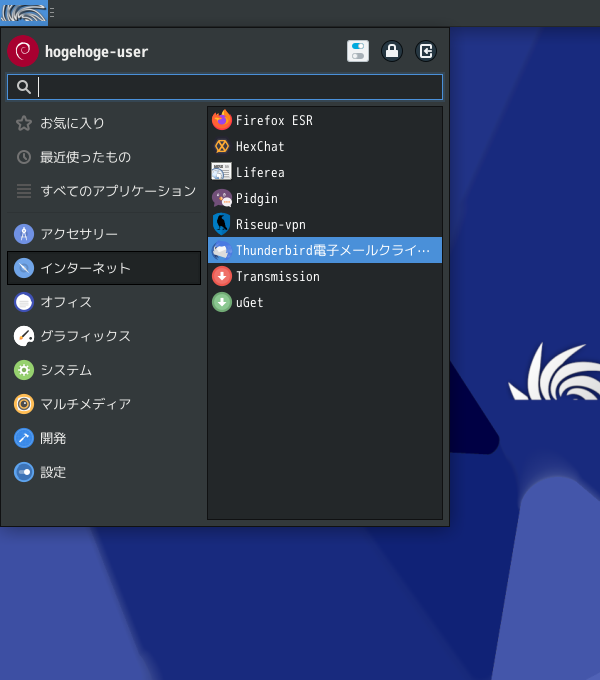This screenshot has width=600, height=680.
Task: Click the compass icon for アクセサリー
Action: 24,234
